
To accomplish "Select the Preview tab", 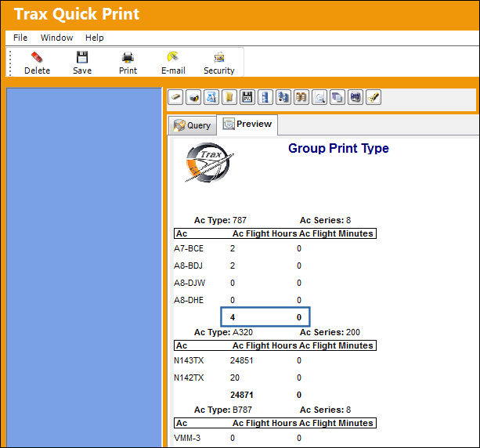I will coord(247,124).
